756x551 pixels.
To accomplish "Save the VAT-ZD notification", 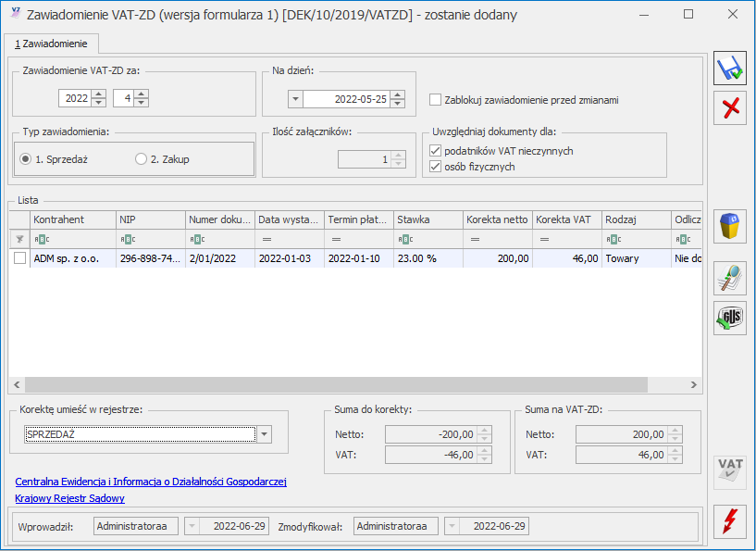I will (730, 68).
